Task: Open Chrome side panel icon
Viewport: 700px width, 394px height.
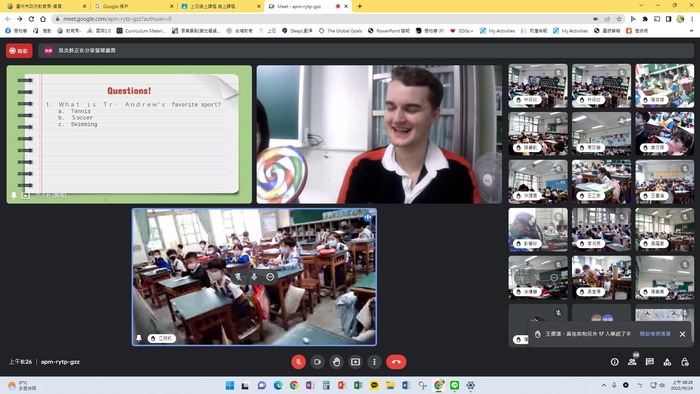Action: click(x=668, y=19)
